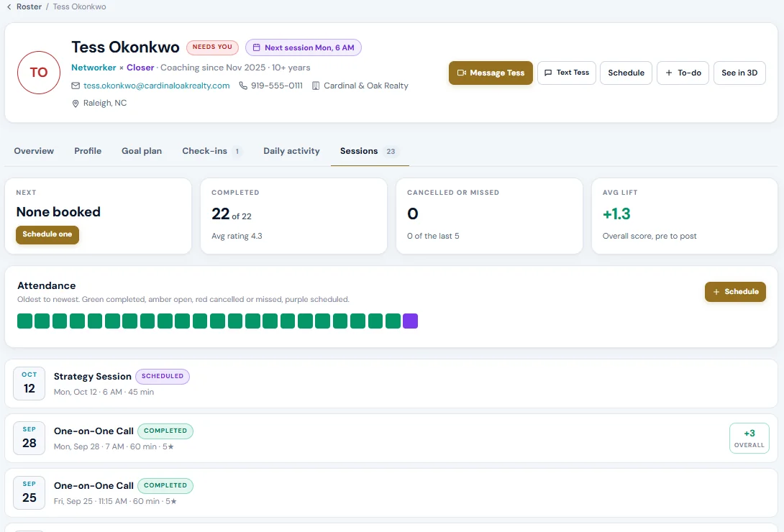The image size is (784, 532).
Task: Click the Schedule one button
Action: point(47,234)
